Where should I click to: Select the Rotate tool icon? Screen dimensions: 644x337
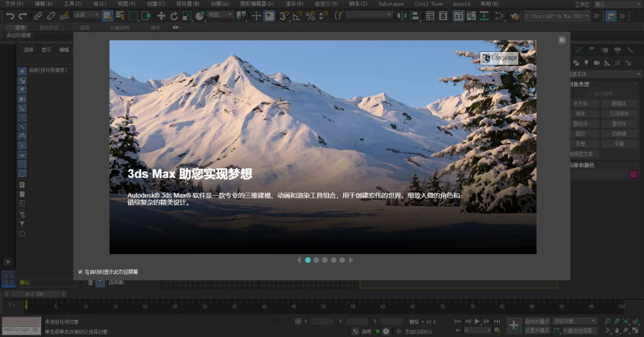174,16
